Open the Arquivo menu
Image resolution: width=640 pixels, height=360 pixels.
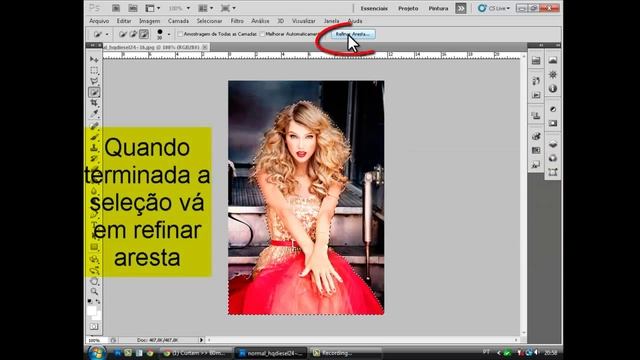pos(99,21)
